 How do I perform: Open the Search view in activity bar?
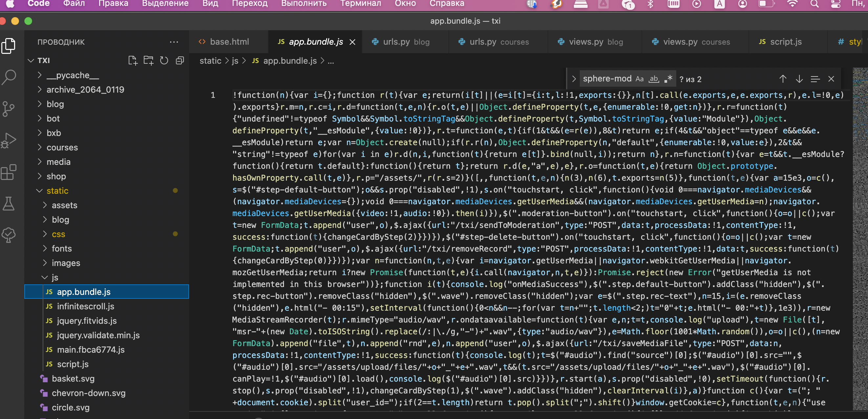[x=9, y=77]
